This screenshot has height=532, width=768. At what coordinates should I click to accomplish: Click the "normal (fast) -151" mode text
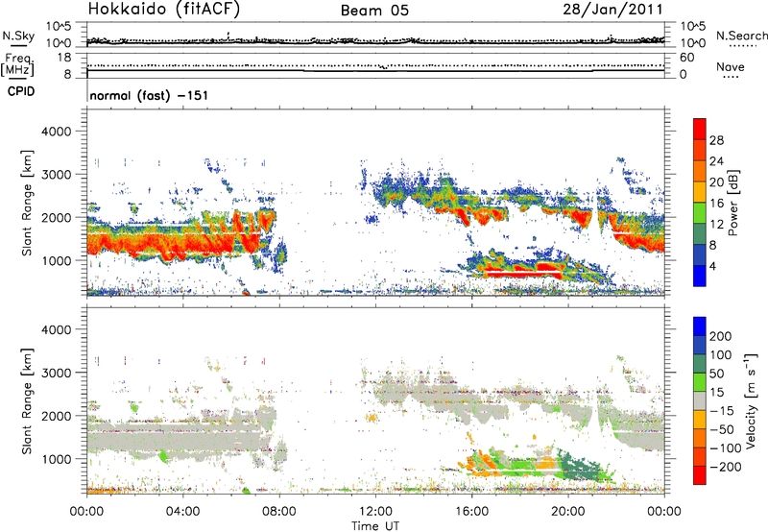(149, 95)
